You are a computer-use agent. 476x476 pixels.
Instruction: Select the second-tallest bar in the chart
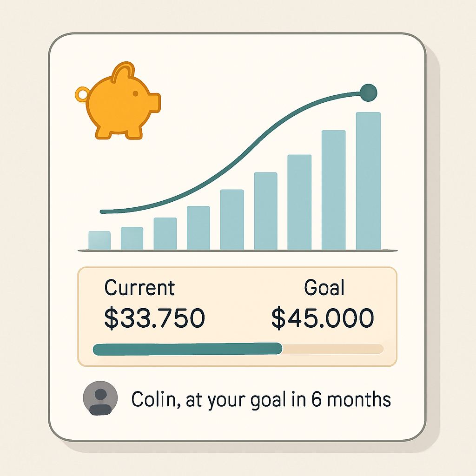[x=334, y=190]
